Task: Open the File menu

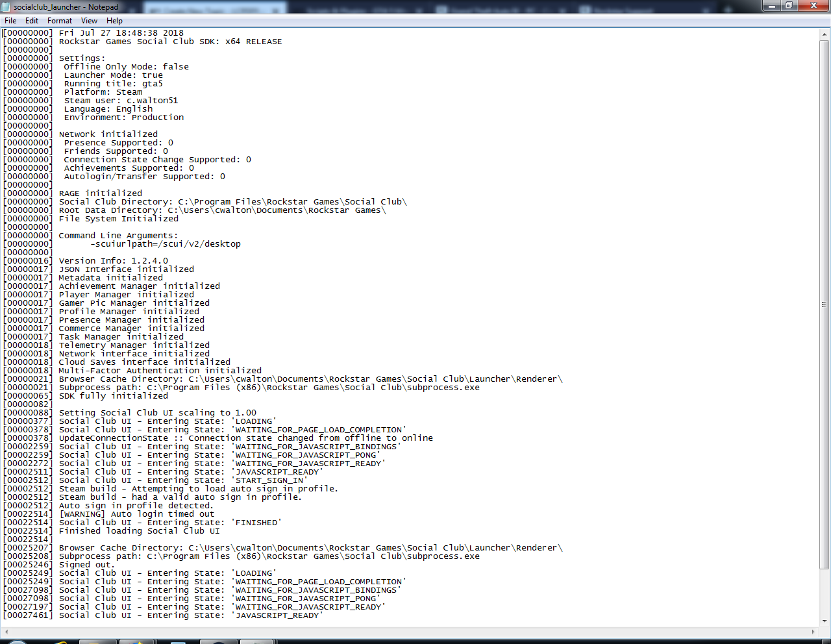Action: tap(10, 21)
